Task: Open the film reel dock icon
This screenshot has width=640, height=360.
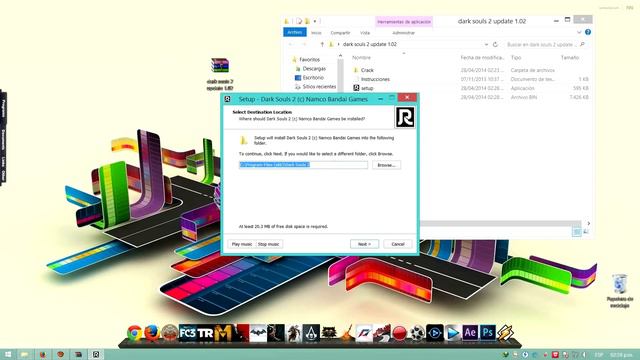Action: (x=417, y=333)
